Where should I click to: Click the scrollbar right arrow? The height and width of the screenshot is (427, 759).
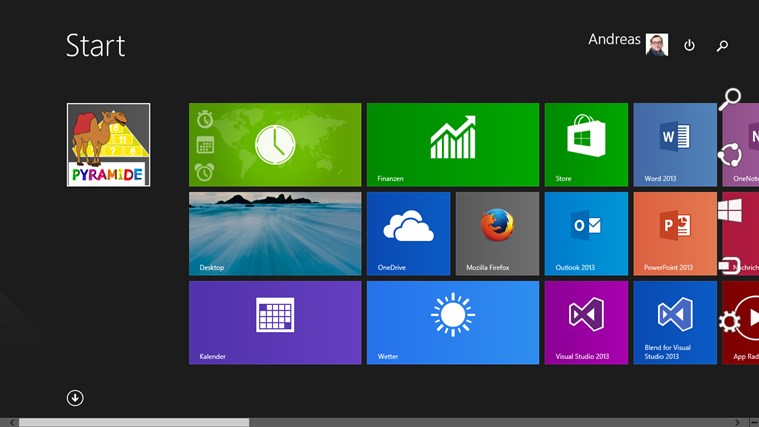(737, 423)
